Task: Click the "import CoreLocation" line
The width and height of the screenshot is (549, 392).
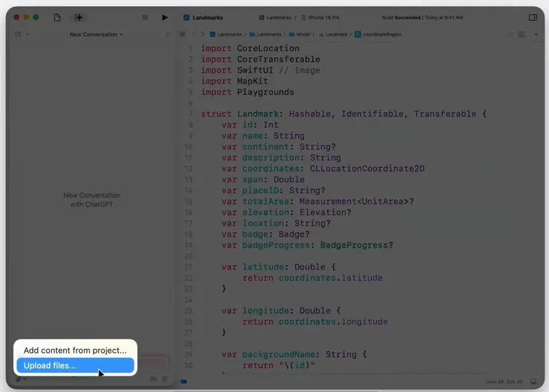Action: (x=250, y=48)
